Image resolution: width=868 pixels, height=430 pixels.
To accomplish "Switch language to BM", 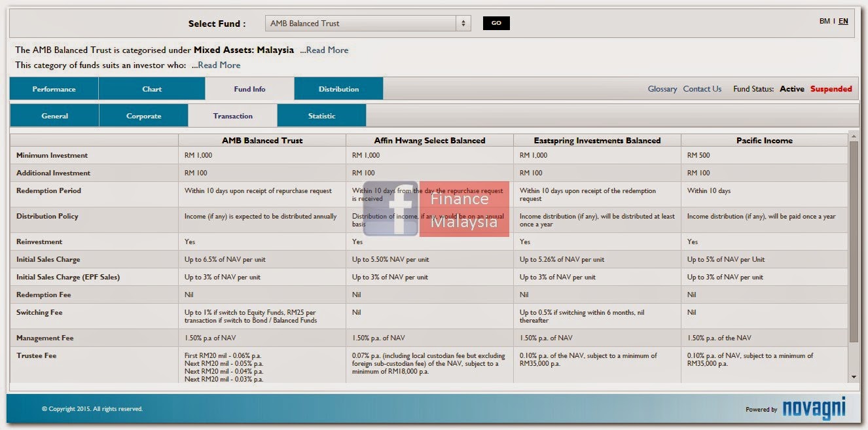I will click(x=826, y=20).
